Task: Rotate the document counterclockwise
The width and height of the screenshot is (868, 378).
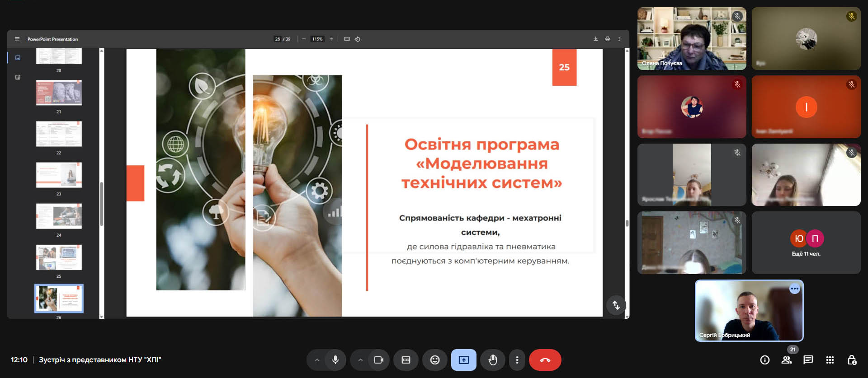Action: [357, 39]
